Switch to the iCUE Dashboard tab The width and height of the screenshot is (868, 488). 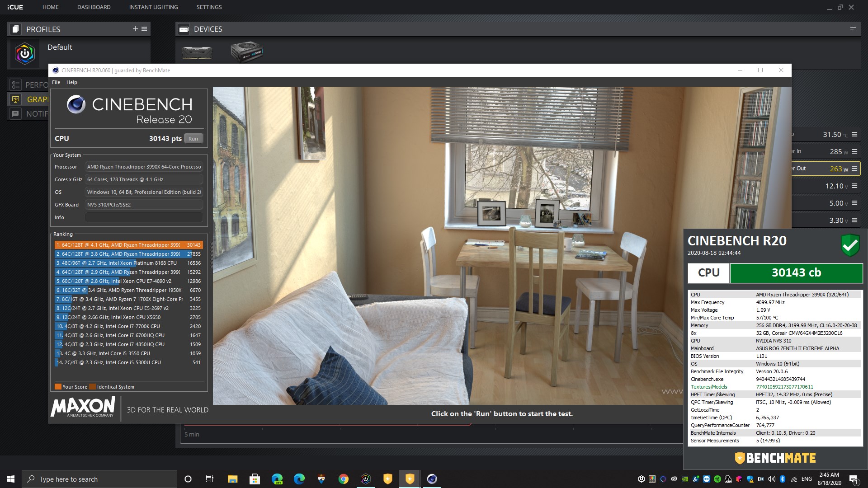94,7
